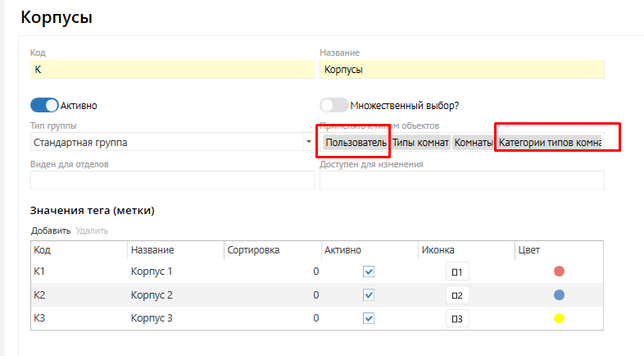Screen dimensions: 644x356
Task: Click the Код input field
Action: point(171,70)
